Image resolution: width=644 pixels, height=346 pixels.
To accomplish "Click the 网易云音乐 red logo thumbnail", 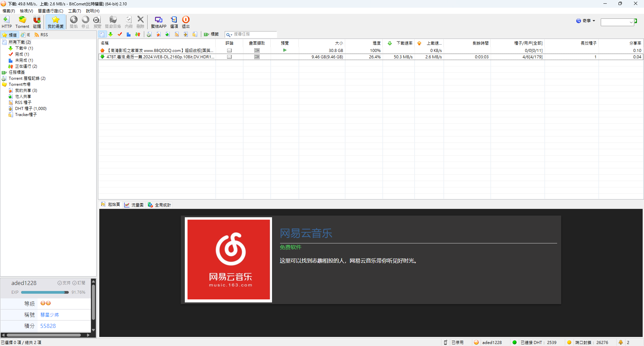I will tap(228, 260).
